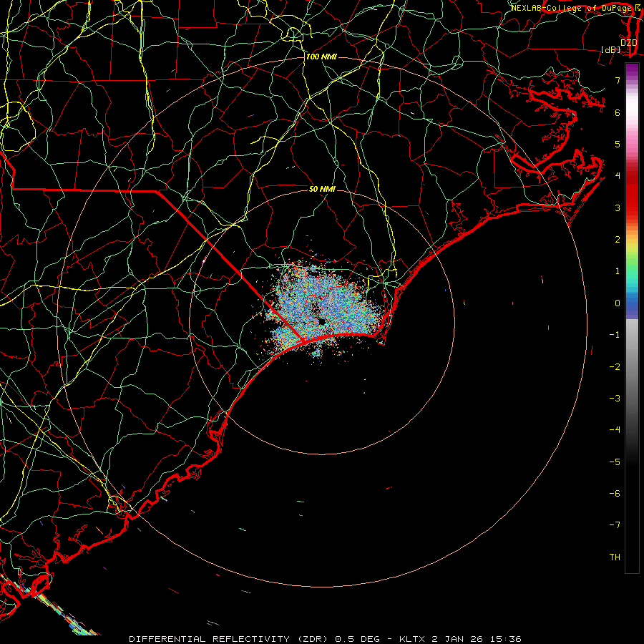Click "0.5 DEG" elevation angle in caption
The height and width of the screenshot is (644, 644).
click(357, 639)
